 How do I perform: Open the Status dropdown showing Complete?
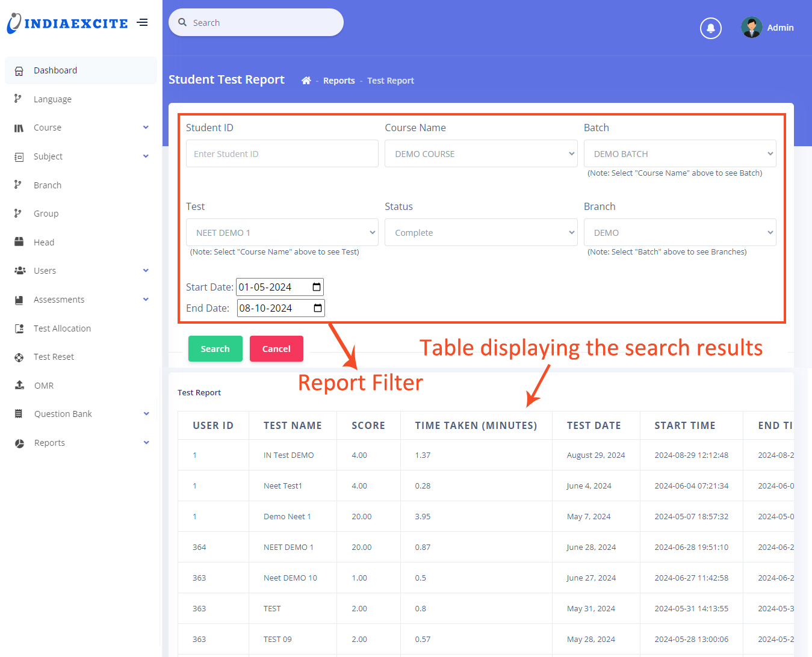click(480, 233)
